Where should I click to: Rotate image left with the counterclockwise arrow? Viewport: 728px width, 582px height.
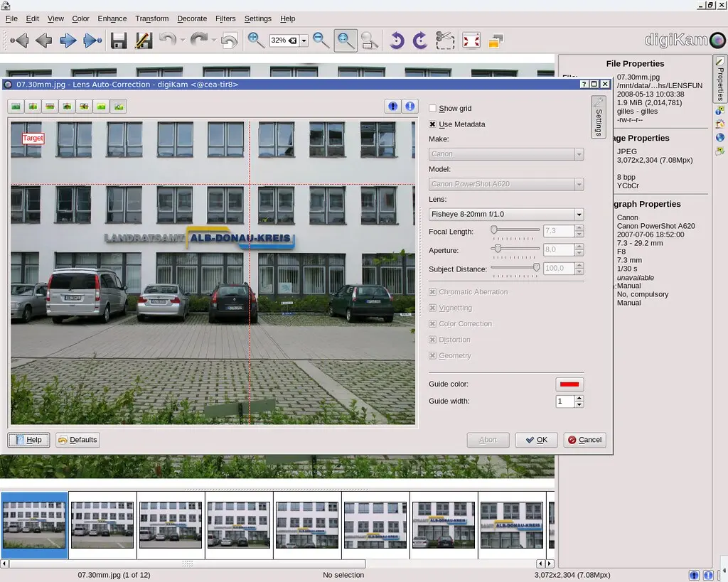pyautogui.click(x=397, y=41)
